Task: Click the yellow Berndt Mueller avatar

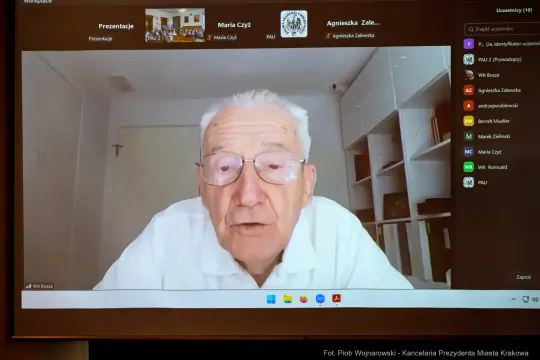Action: 469,121
